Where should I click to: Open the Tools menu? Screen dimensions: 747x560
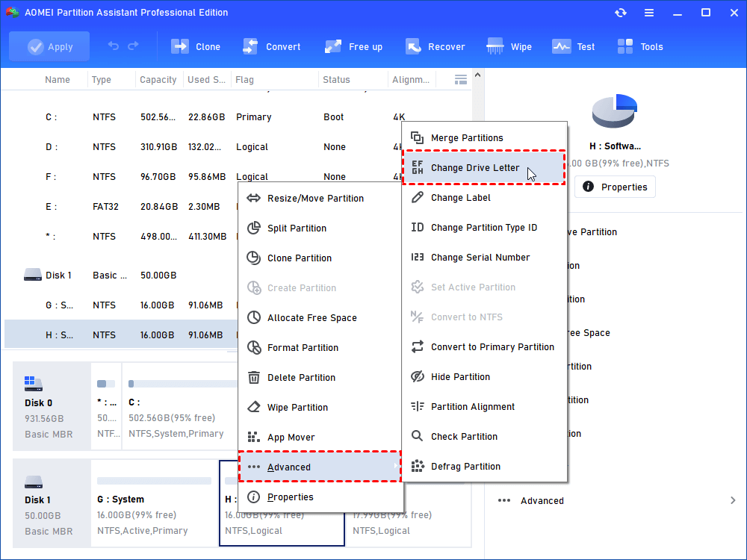640,46
